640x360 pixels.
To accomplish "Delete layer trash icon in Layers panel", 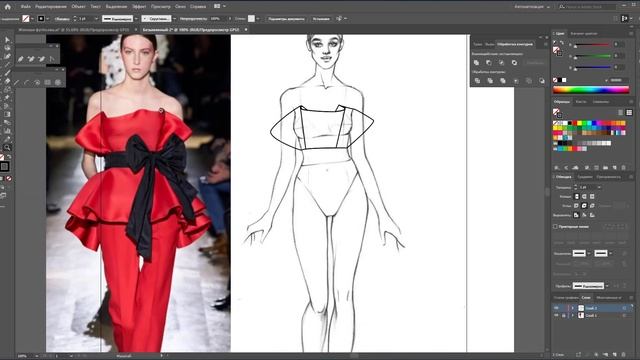I will pos(624,355).
